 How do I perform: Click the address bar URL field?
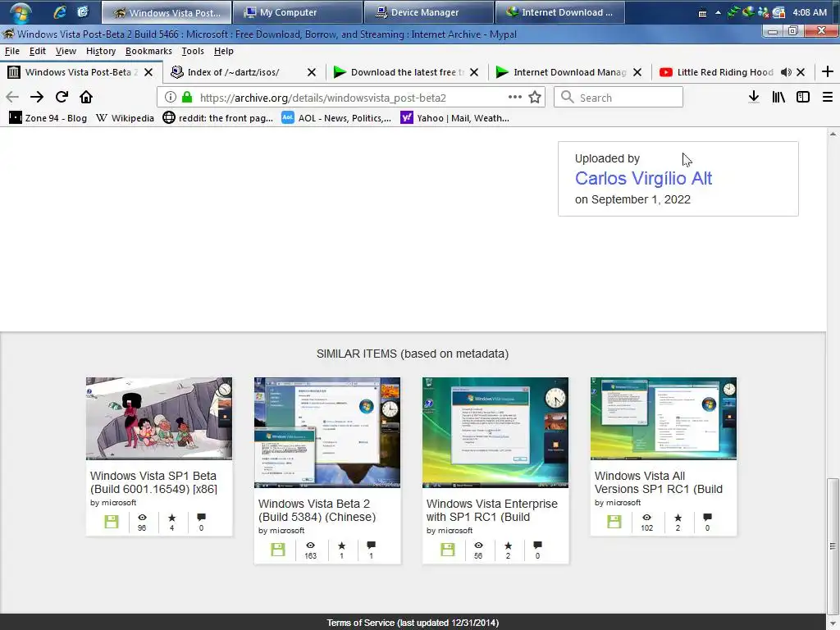[351, 98]
